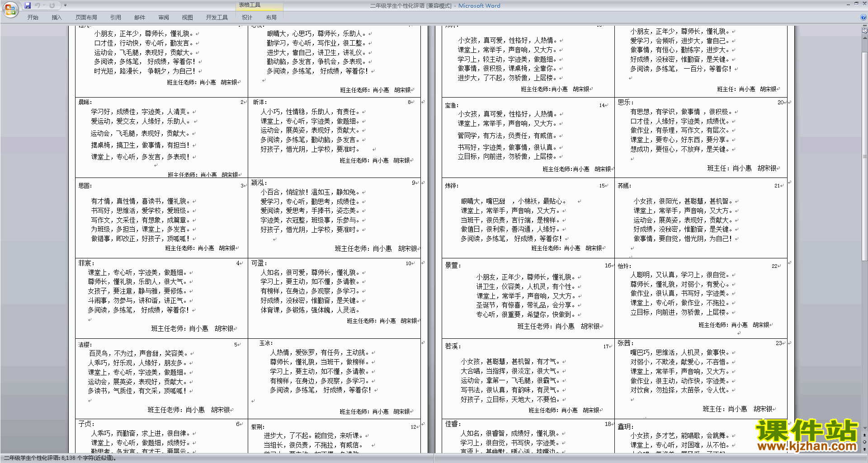Click the student name 可盈
The height and width of the screenshot is (463, 868).
(x=259, y=263)
